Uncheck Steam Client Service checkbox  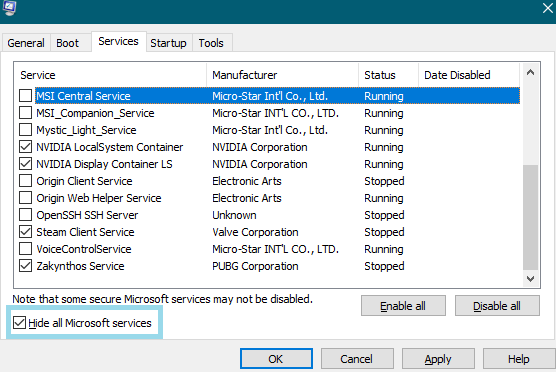pyautogui.click(x=26, y=232)
